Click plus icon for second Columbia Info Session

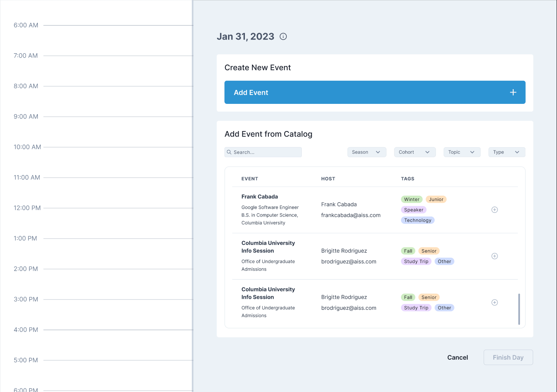pyautogui.click(x=495, y=302)
